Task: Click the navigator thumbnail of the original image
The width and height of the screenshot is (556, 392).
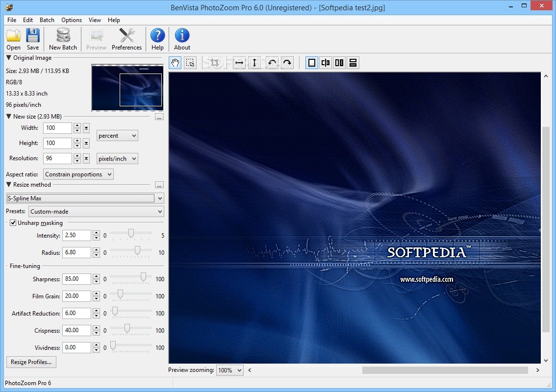Action: [x=127, y=88]
